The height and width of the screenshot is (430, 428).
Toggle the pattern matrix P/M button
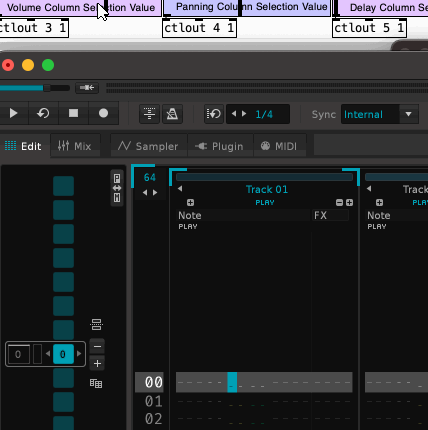117,188
